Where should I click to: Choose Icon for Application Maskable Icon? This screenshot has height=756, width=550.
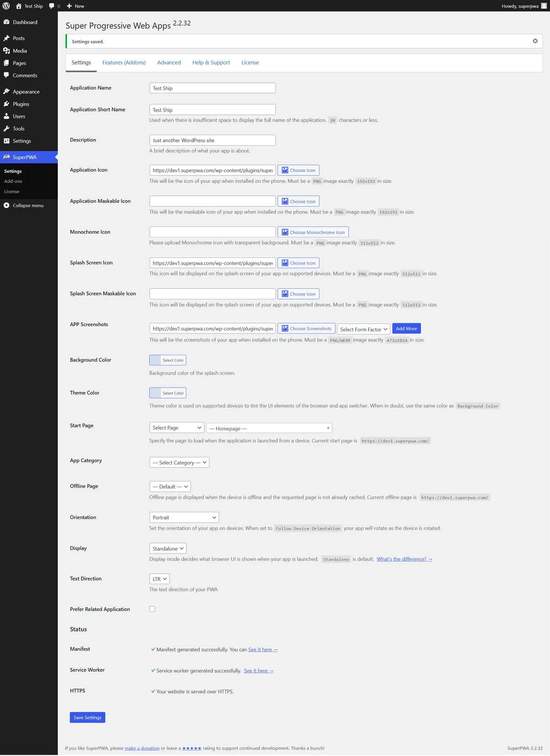[x=298, y=201]
